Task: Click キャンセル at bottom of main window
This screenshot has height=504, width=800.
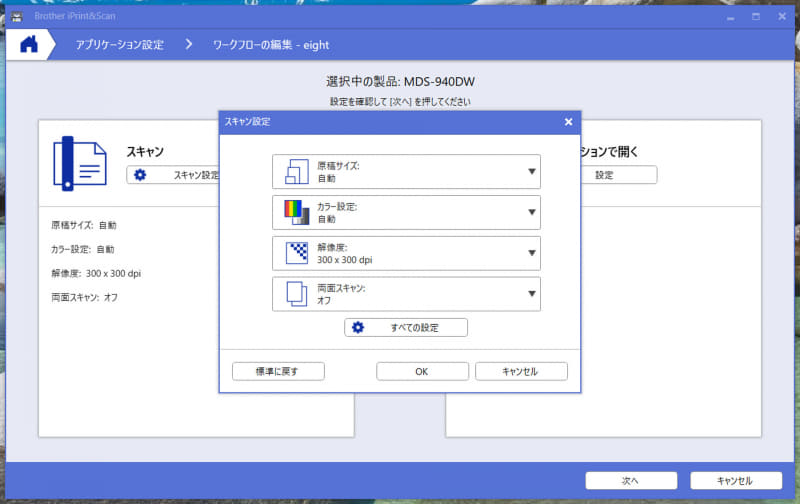Action: [x=736, y=481]
